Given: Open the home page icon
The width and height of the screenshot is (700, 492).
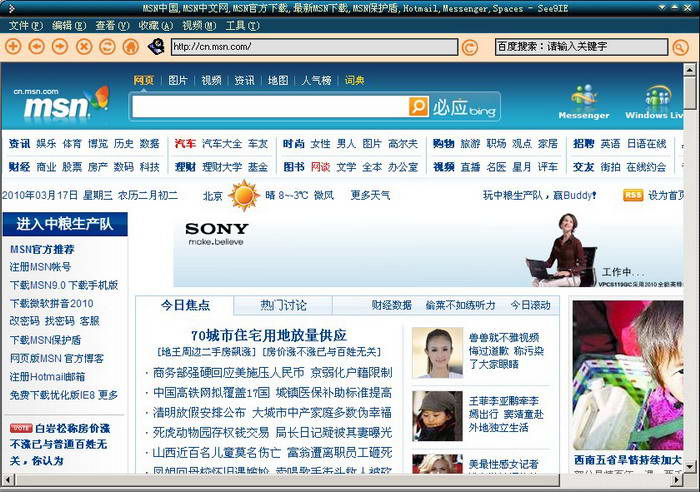Looking at the screenshot, I should pos(130,46).
